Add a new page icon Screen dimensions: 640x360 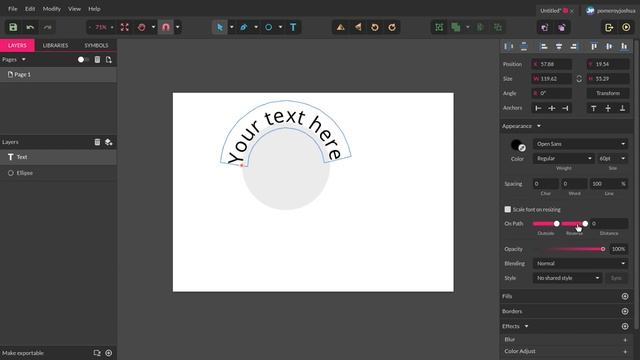point(109,60)
